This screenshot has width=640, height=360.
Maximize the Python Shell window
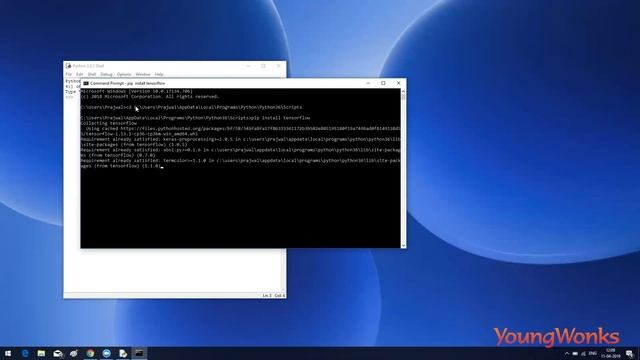263,66
